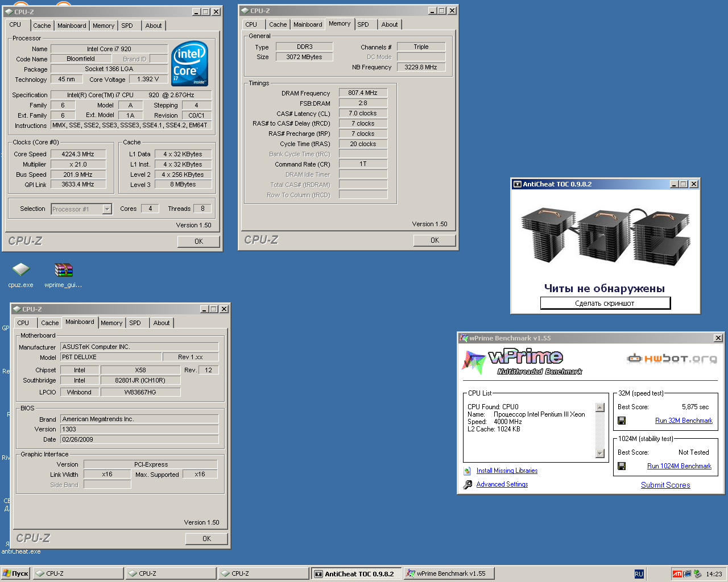Click the Intel Core i7 logo in CPU-Z

coord(190,63)
